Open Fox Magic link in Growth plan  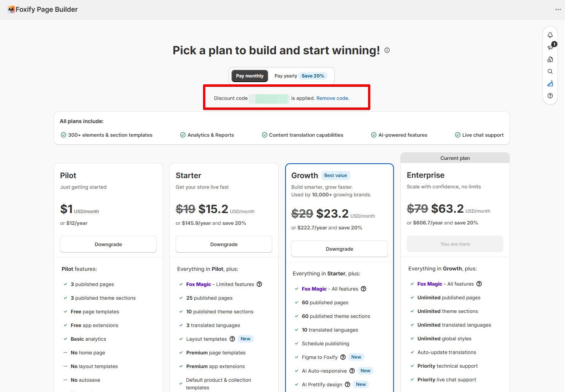tap(314, 289)
